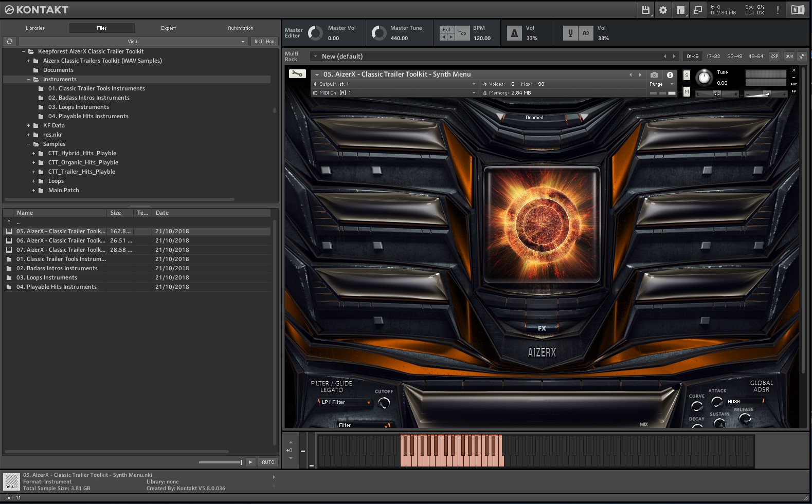
Task: Minimize the instrument header view
Action: click(x=793, y=77)
